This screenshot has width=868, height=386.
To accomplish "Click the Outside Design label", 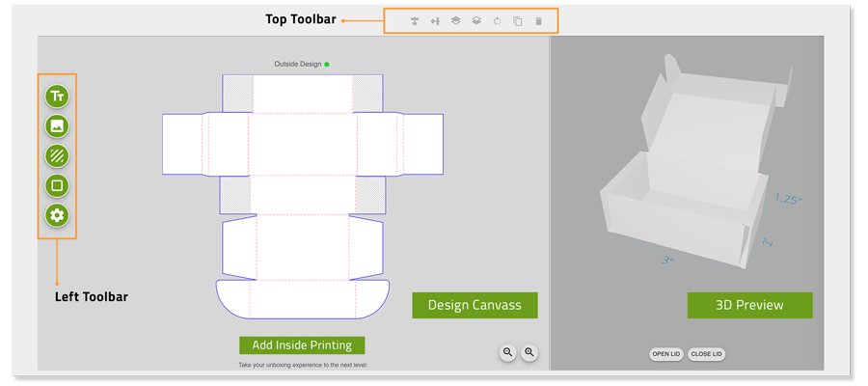I will coord(298,65).
